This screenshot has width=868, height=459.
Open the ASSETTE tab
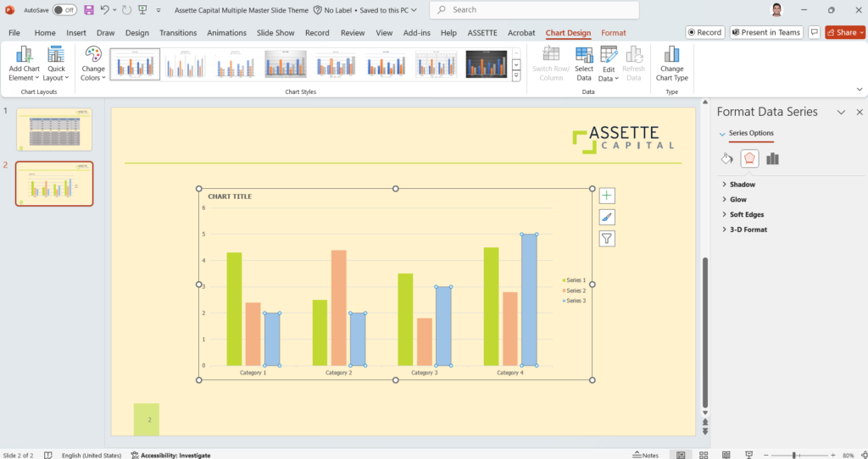coord(482,33)
